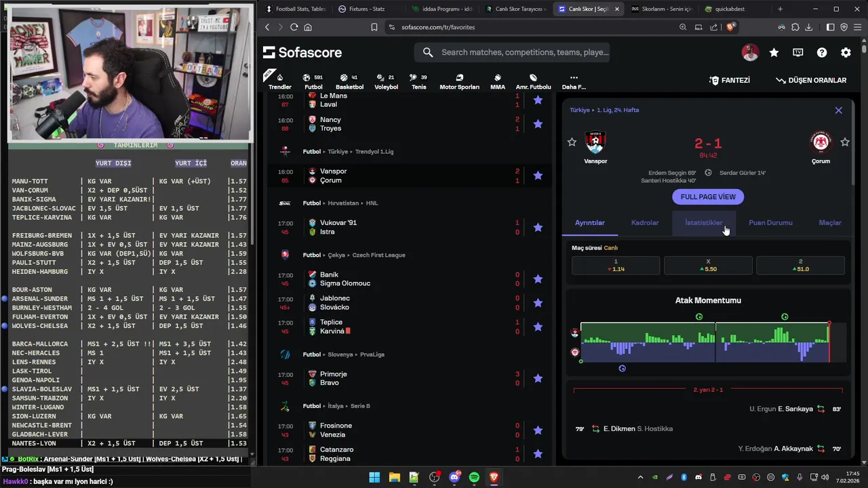Select the Futbol sport icon
The width and height of the screenshot is (868, 488).
[313, 81]
